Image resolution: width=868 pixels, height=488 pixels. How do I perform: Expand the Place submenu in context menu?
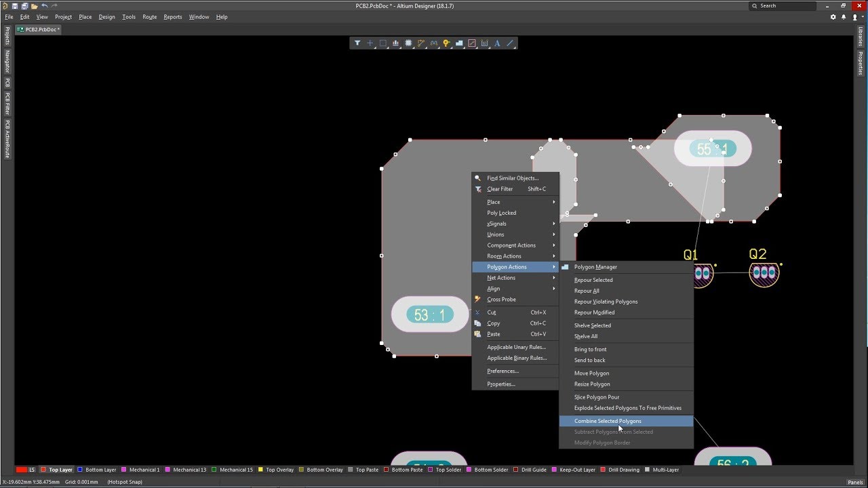[x=515, y=202]
